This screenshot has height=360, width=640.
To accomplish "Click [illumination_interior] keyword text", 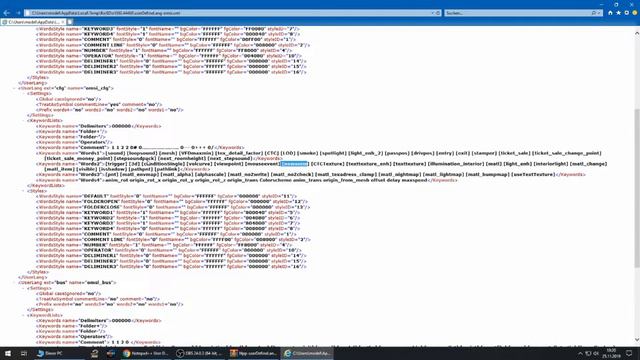I will pyautogui.click(x=456, y=164).
